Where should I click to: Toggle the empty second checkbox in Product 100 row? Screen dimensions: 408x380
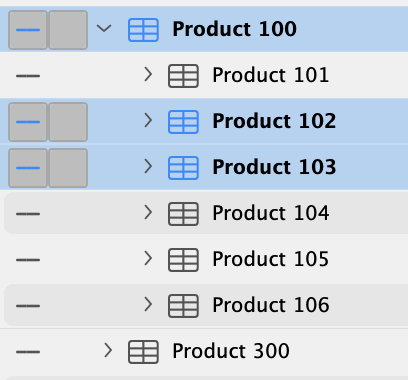[x=68, y=30]
